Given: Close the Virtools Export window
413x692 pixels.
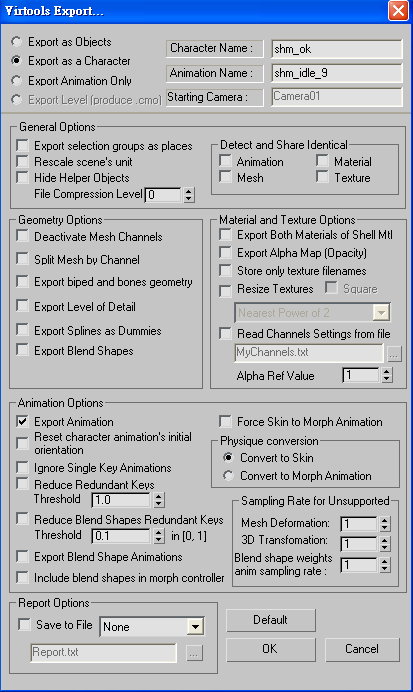Looking at the screenshot, I should (x=398, y=10).
